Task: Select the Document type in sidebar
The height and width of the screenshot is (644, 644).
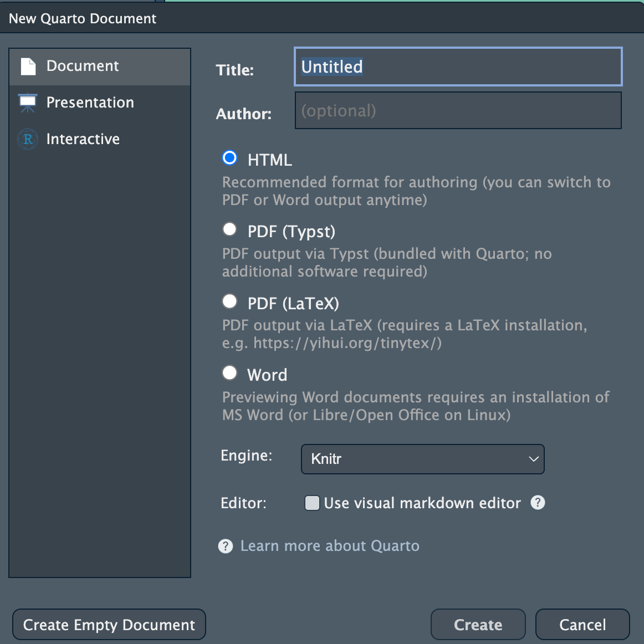Action: pos(100,67)
